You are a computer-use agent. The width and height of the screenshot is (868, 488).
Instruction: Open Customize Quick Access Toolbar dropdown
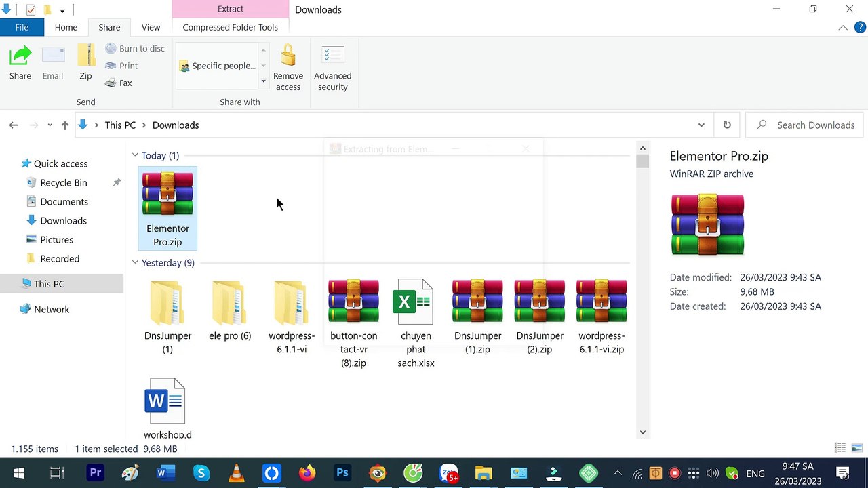click(62, 10)
